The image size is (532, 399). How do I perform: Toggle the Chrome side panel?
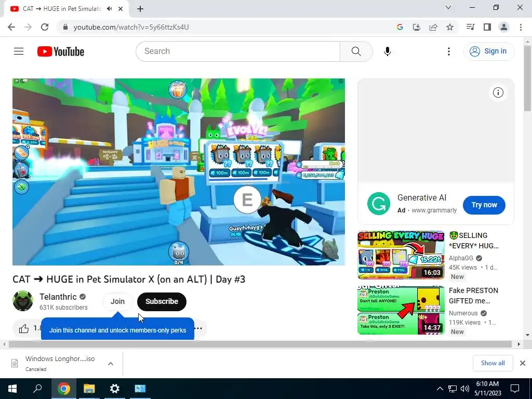pyautogui.click(x=487, y=27)
